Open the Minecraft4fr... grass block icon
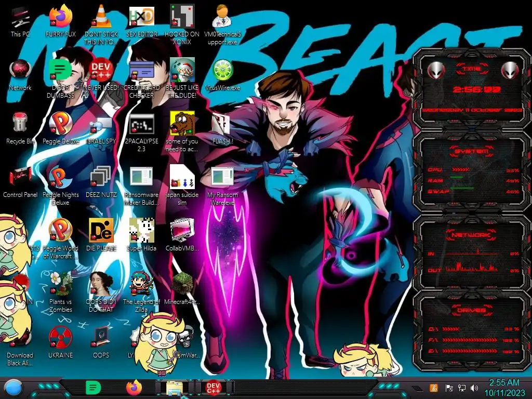This screenshot has height=399, width=532. [182, 284]
